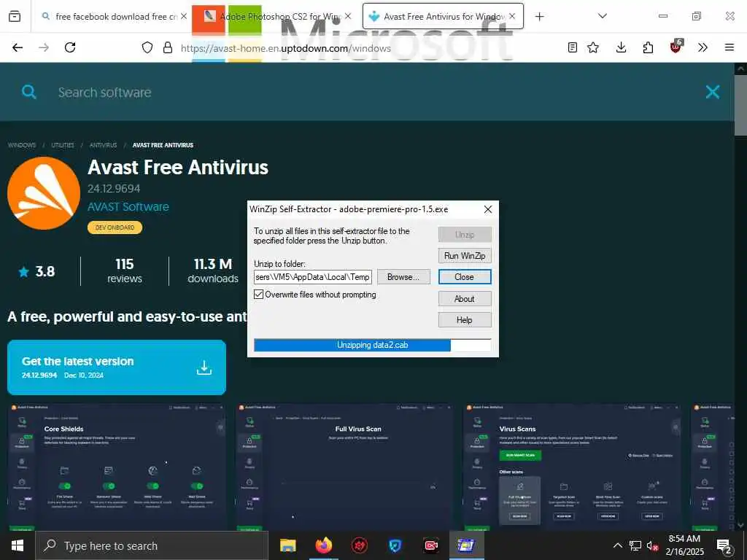This screenshot has height=560, width=747.
Task: Click Browse... to choose unzip folder
Action: point(403,277)
